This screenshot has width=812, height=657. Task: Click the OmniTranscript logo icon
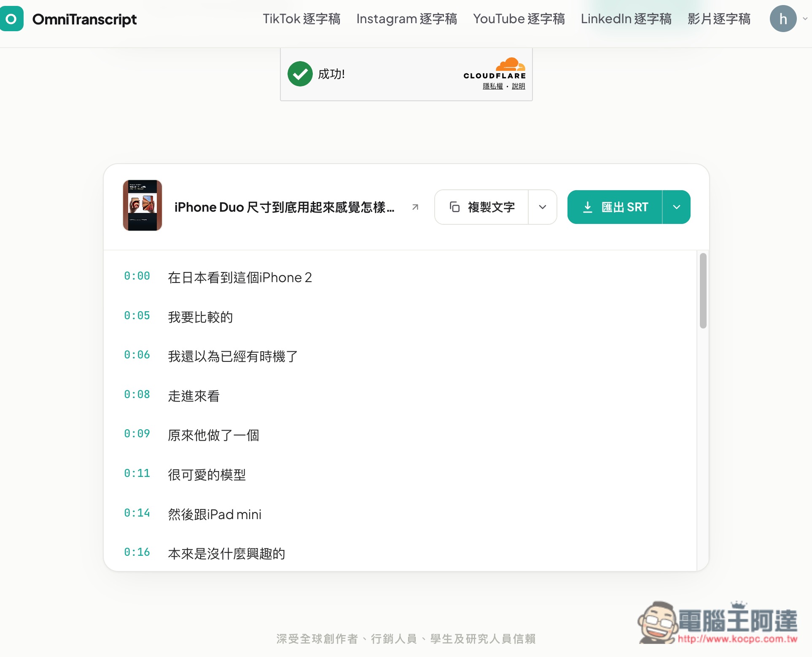(x=11, y=19)
